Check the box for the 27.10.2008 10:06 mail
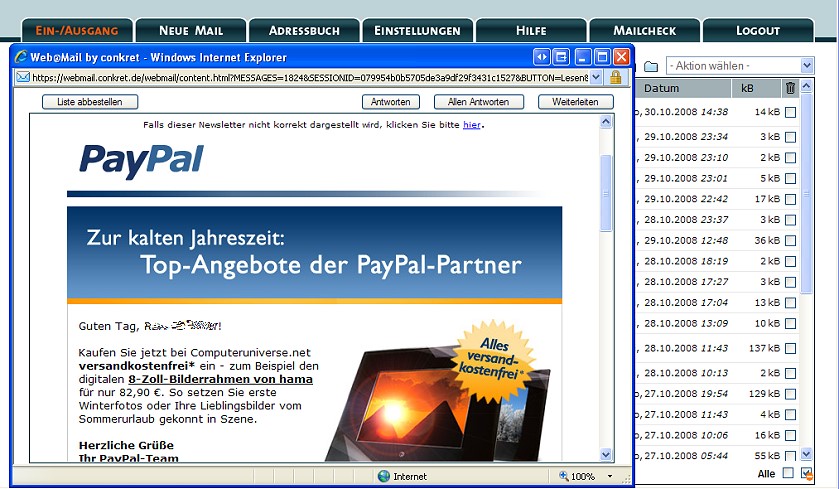The width and height of the screenshot is (839, 489). point(790,435)
